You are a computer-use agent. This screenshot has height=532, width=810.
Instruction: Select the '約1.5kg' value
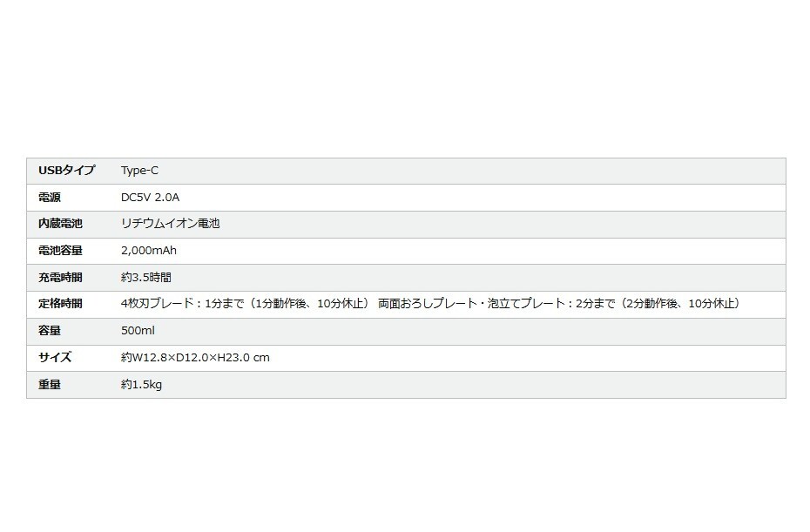[142, 384]
